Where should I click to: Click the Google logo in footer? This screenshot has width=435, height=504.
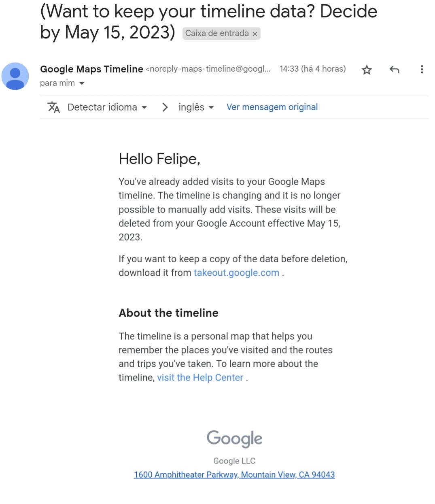234,439
